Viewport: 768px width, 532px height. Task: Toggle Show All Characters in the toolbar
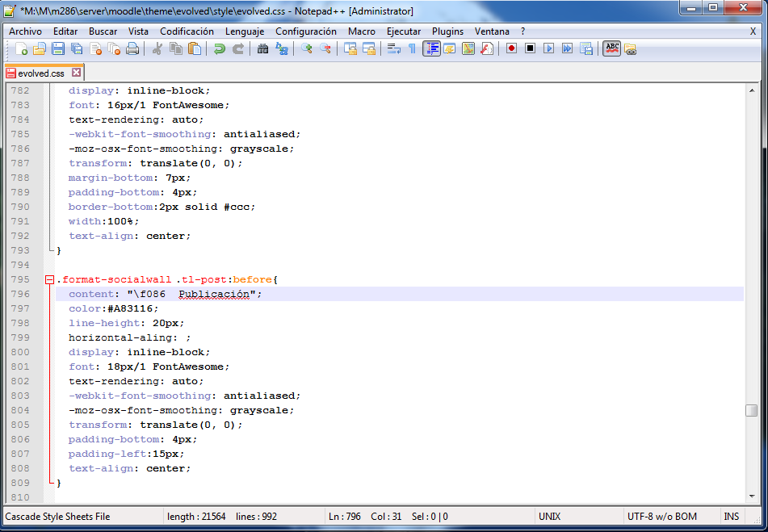tap(411, 48)
